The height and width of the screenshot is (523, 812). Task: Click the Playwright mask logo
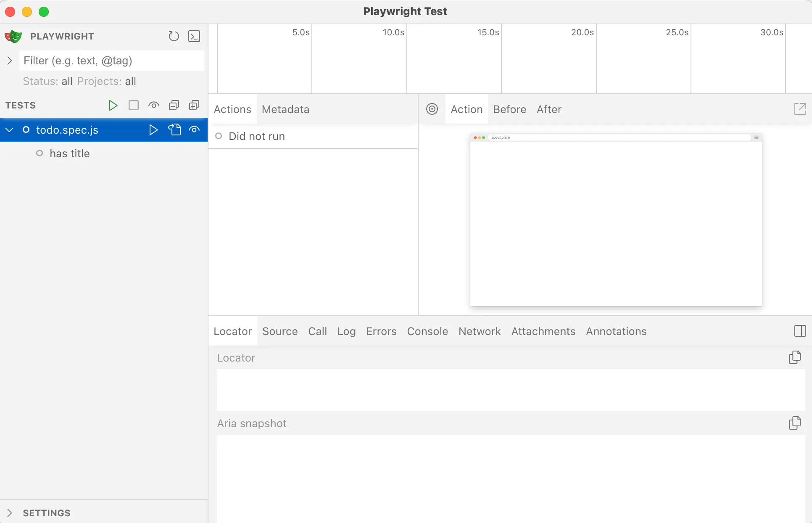(x=13, y=37)
